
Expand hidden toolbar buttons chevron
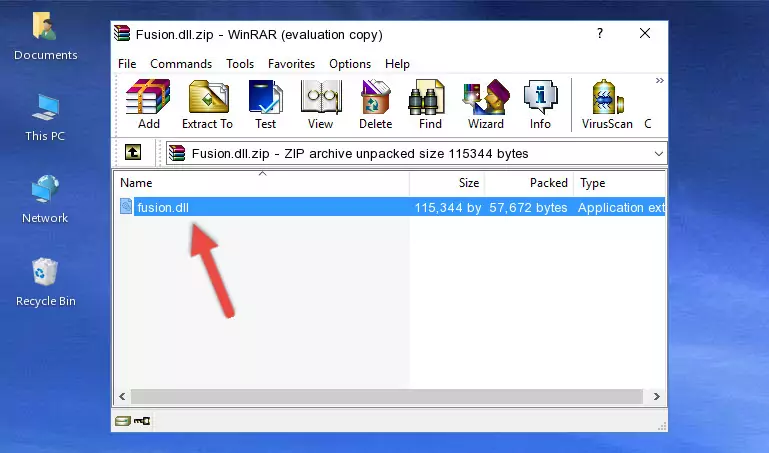(660, 80)
